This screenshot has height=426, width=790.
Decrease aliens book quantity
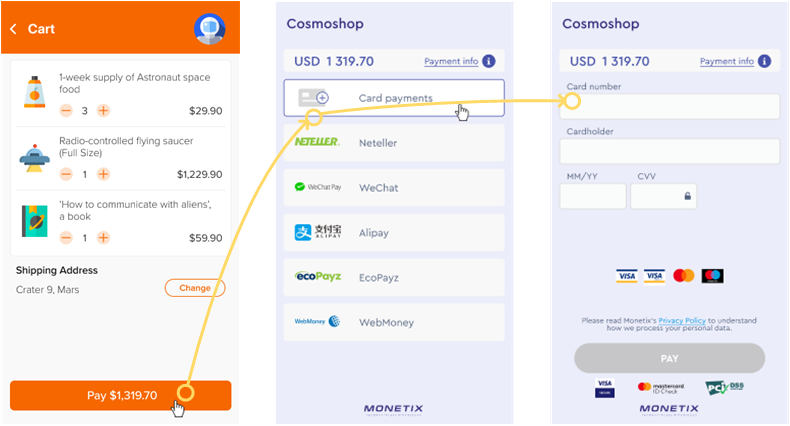pyautogui.click(x=66, y=238)
